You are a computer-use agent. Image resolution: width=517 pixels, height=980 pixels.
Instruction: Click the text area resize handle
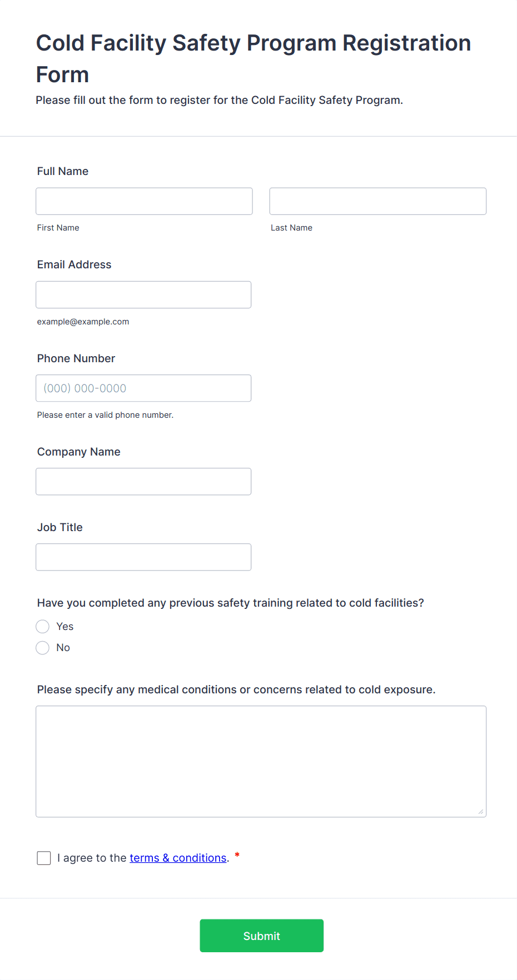(480, 812)
